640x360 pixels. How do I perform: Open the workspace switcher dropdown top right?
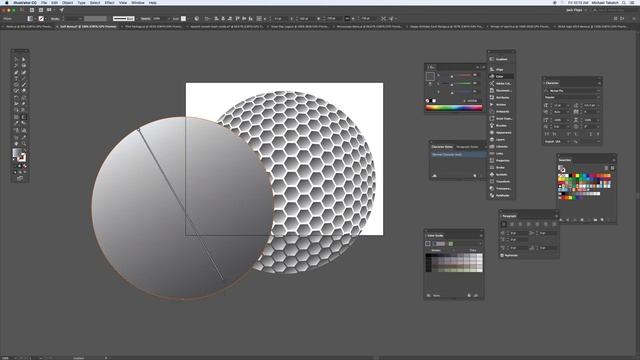click(x=576, y=10)
